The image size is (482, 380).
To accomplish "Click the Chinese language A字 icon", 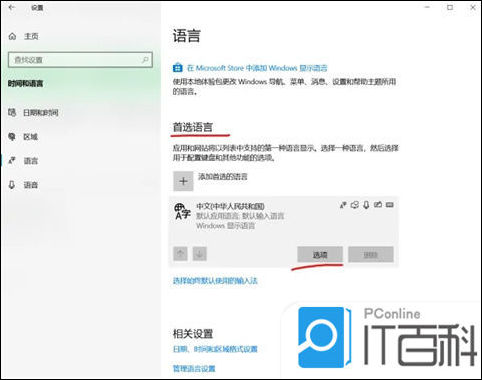I will [x=182, y=211].
